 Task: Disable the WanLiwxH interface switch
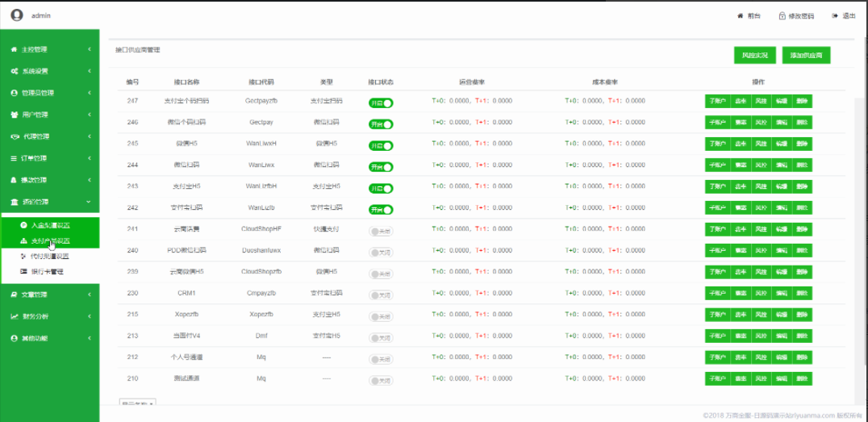pos(381,146)
